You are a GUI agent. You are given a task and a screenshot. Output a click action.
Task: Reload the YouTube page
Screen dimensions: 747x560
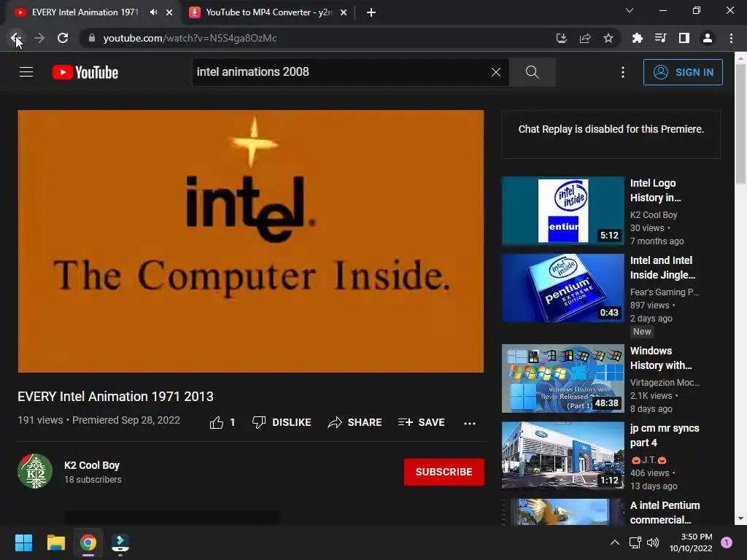63,38
